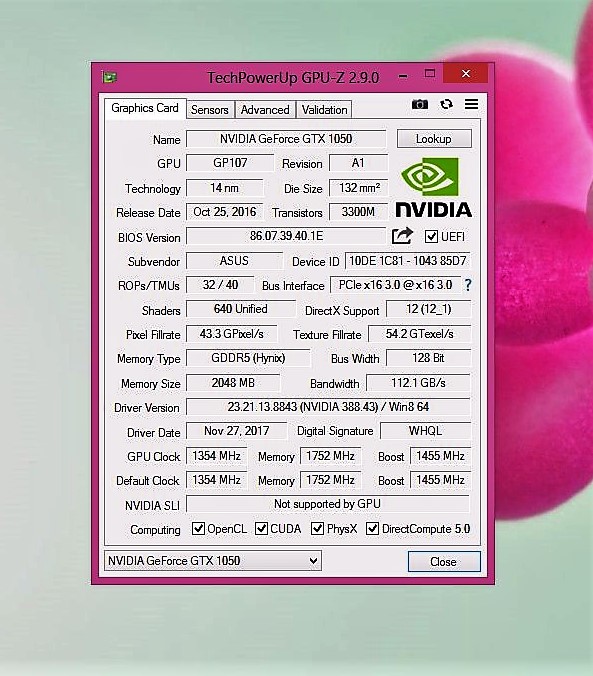The width and height of the screenshot is (593, 676).
Task: Click the Bus Interface question mark icon
Action: pyautogui.click(x=468, y=285)
